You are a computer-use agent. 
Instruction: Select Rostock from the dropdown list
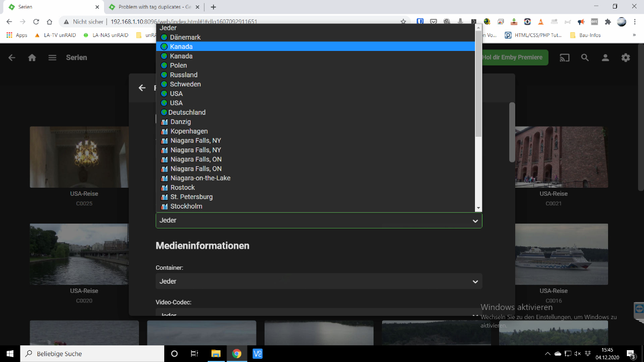click(316, 187)
